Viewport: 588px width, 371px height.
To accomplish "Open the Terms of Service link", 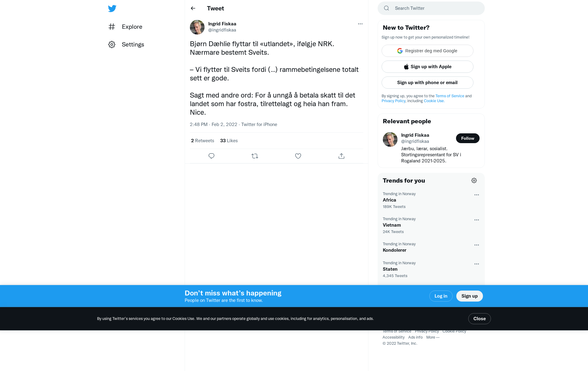I will click(450, 96).
